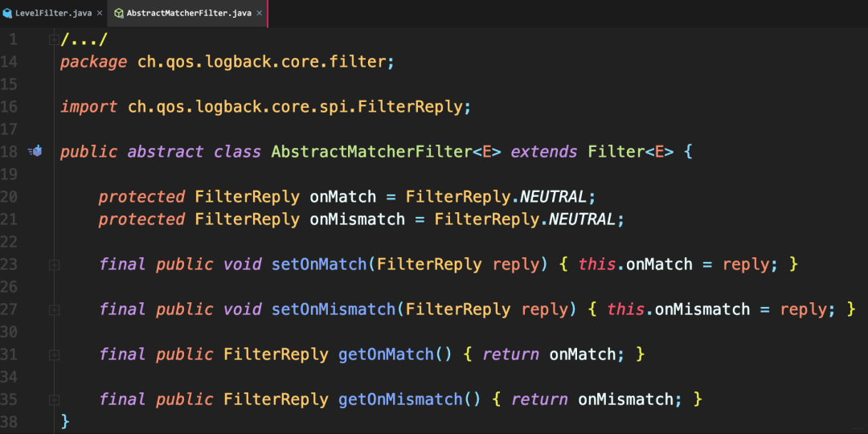The height and width of the screenshot is (434, 868).
Task: Click the 'return onMatch;' folded body text
Action: pos(554,354)
